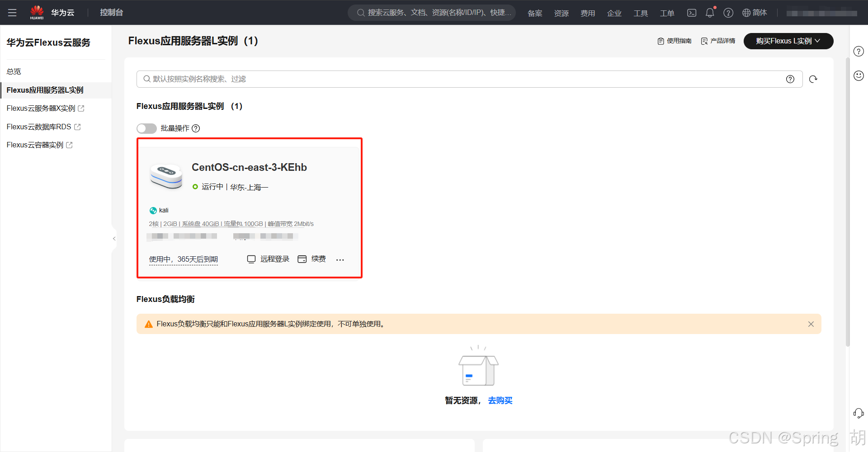The width and height of the screenshot is (868, 452).
Task: Toggle the 批量操作 switch
Action: pos(146,128)
